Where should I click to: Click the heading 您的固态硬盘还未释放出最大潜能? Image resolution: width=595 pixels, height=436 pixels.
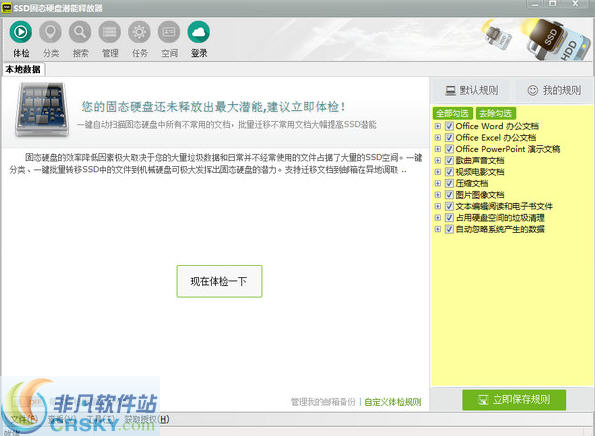(213, 107)
